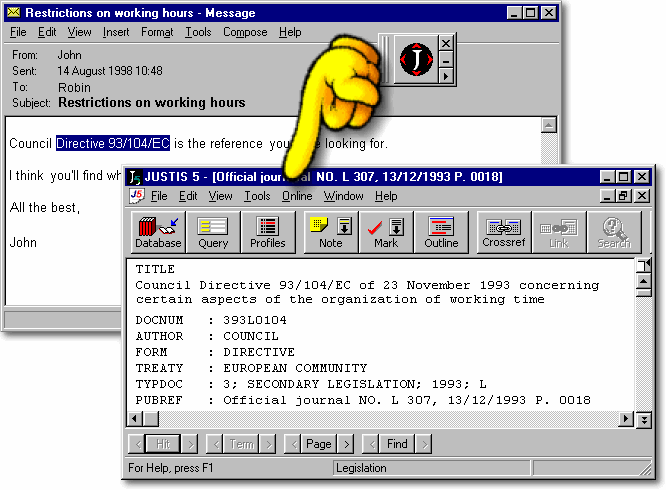The width and height of the screenshot is (666, 490).
Task: Open File menu in the Message window
Action: point(18,32)
